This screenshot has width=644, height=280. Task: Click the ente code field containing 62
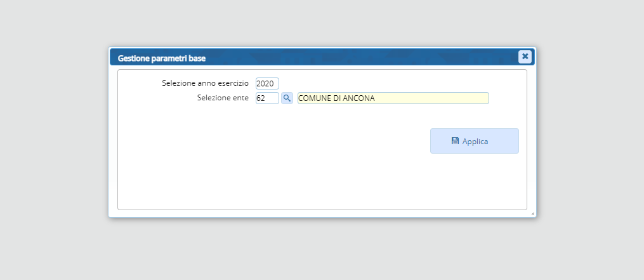click(x=267, y=98)
